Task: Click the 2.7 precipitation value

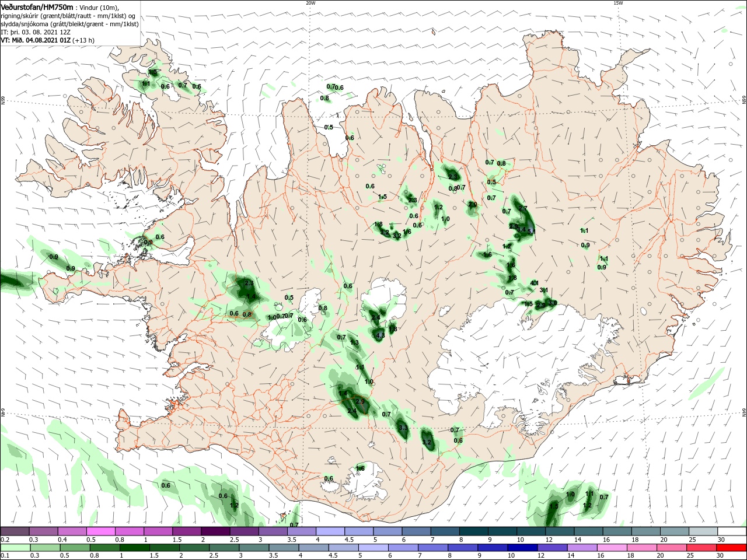Action: point(523,208)
